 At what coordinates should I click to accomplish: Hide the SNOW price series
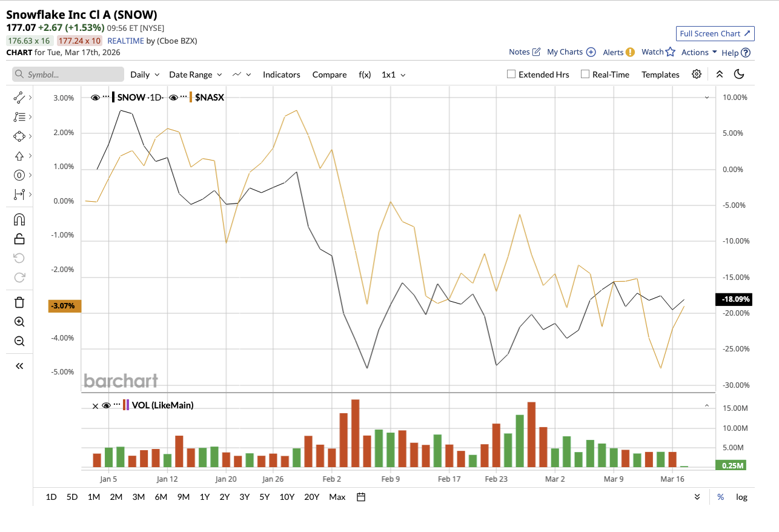(95, 97)
